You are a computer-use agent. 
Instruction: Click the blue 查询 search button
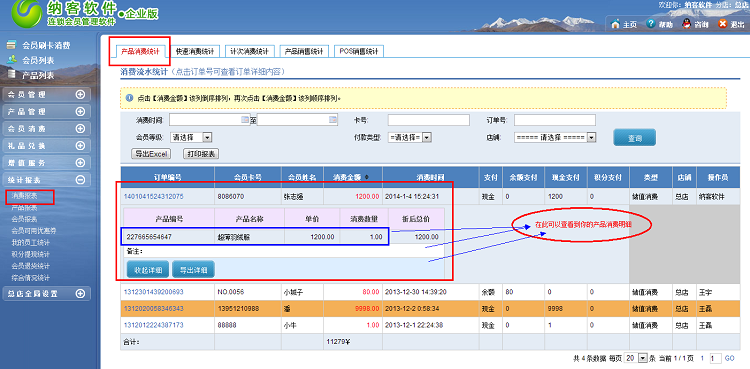[x=634, y=137]
